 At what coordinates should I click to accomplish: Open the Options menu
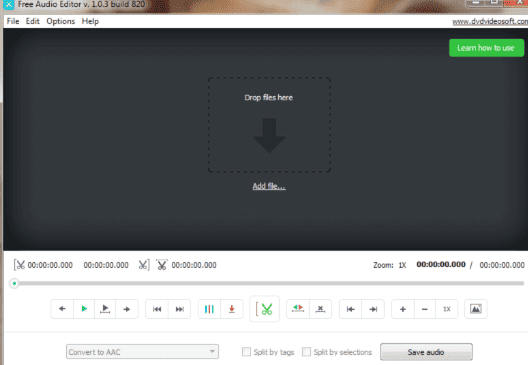pyautogui.click(x=61, y=21)
